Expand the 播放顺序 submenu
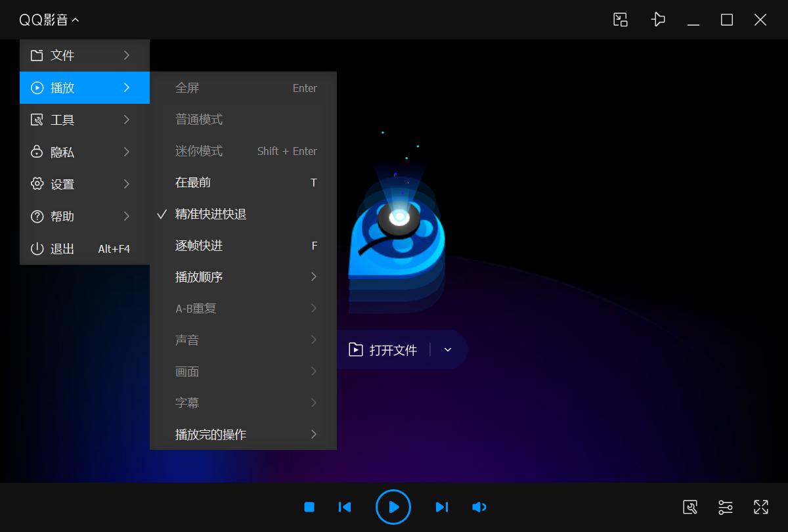 [199, 277]
